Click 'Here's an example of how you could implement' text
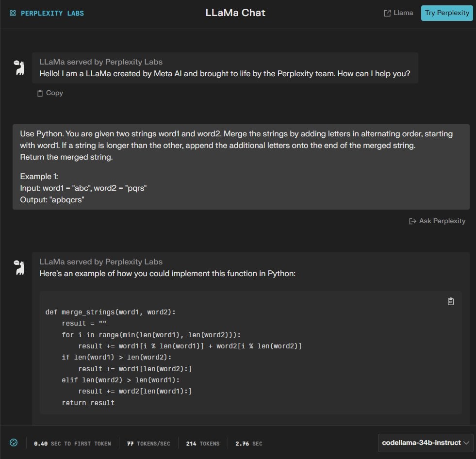 click(x=167, y=274)
